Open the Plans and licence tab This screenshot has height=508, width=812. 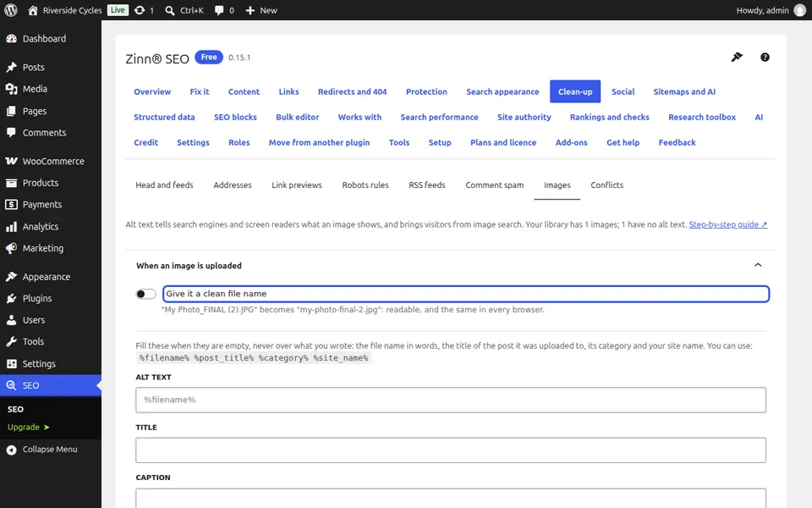coord(502,142)
